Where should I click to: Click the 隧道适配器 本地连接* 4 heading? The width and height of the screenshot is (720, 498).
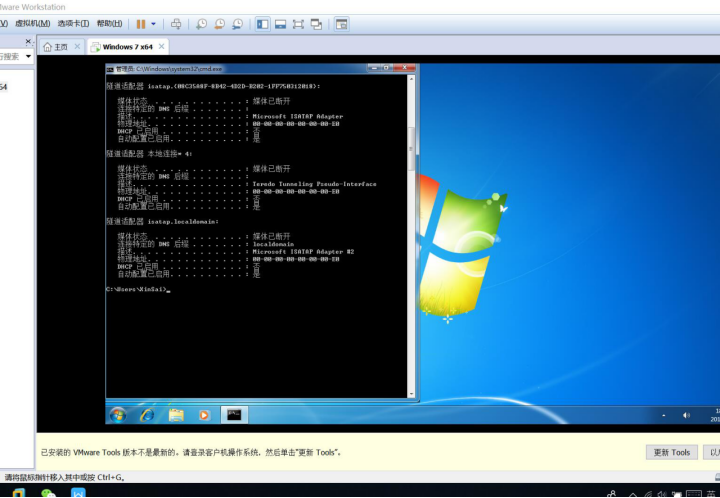(149, 154)
